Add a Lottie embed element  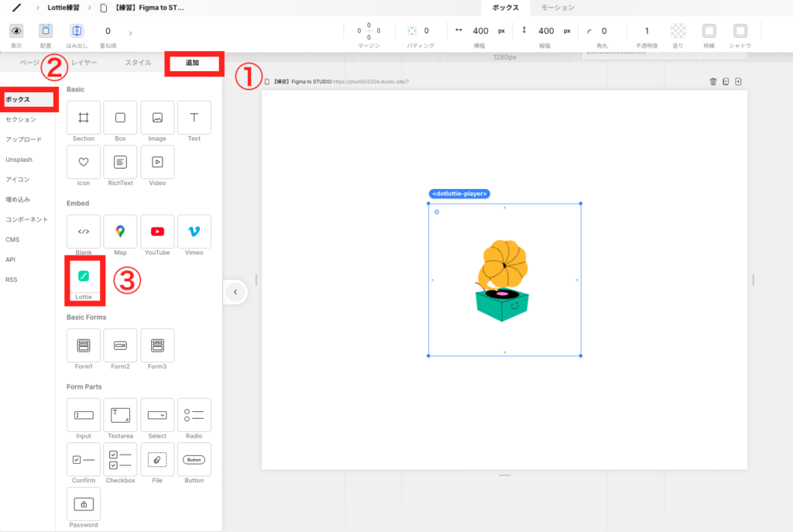pyautogui.click(x=84, y=276)
